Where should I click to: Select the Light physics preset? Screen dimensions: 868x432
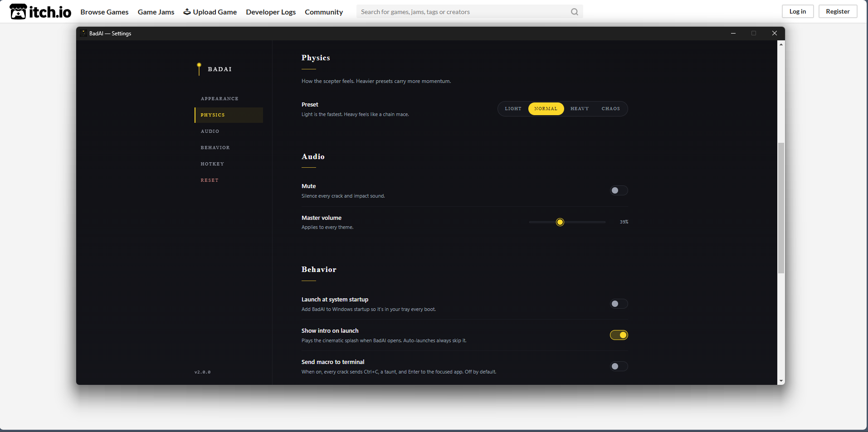click(x=513, y=109)
